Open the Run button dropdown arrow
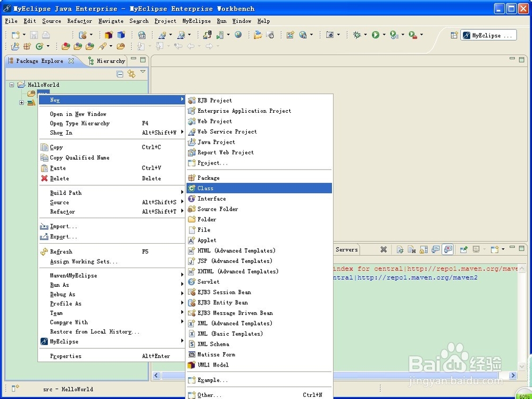The width and height of the screenshot is (532, 399). tap(384, 35)
